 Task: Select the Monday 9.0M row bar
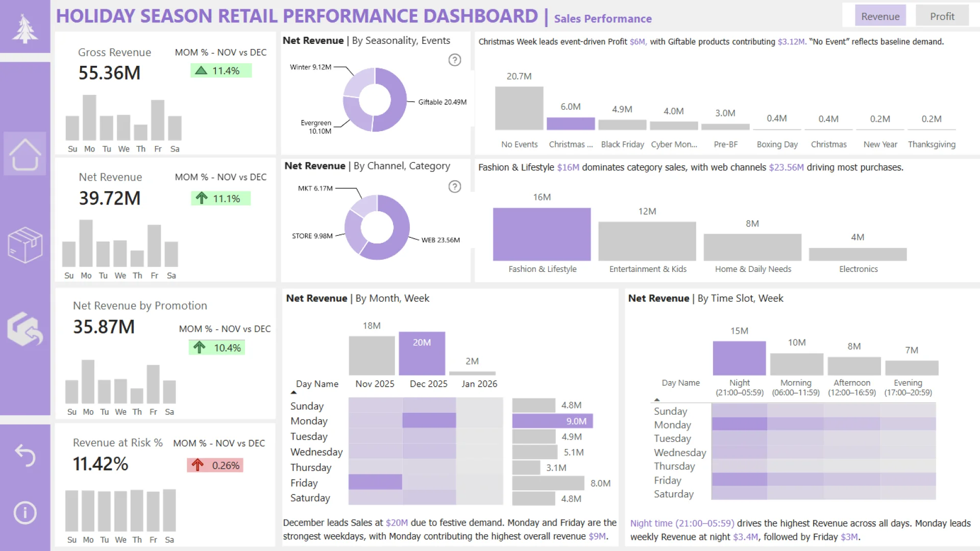coord(552,421)
